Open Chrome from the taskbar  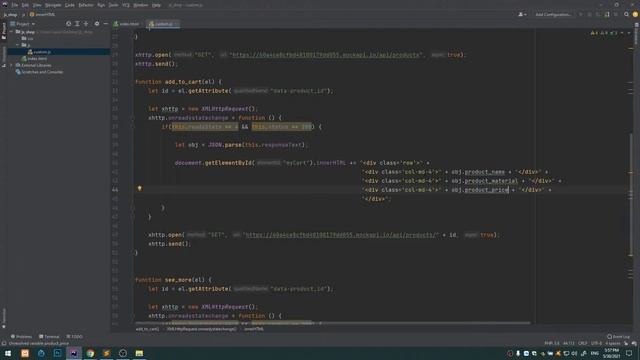coord(90,353)
